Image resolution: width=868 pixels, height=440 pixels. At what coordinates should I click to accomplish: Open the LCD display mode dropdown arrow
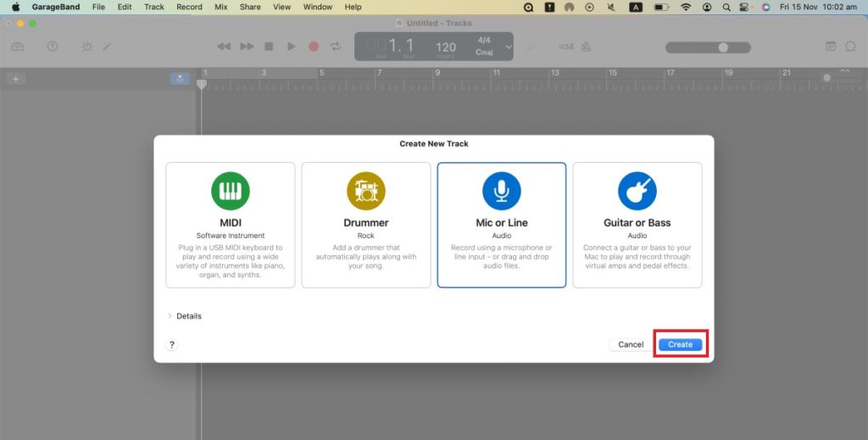click(x=509, y=47)
